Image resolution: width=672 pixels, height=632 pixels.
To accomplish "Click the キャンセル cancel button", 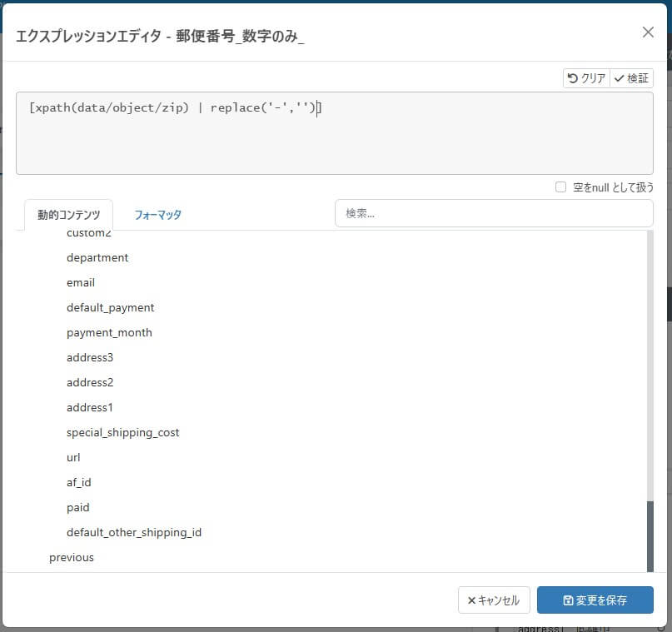I will pos(494,600).
